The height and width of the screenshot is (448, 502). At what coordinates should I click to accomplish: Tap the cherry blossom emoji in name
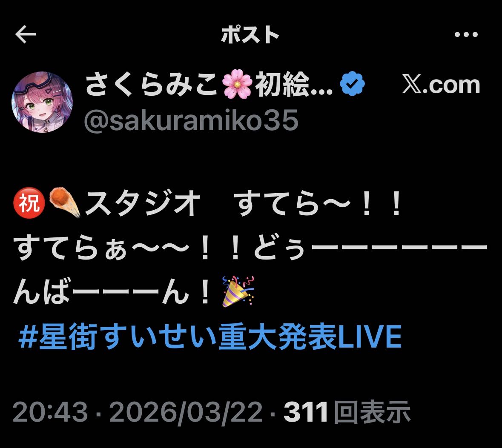tap(237, 84)
